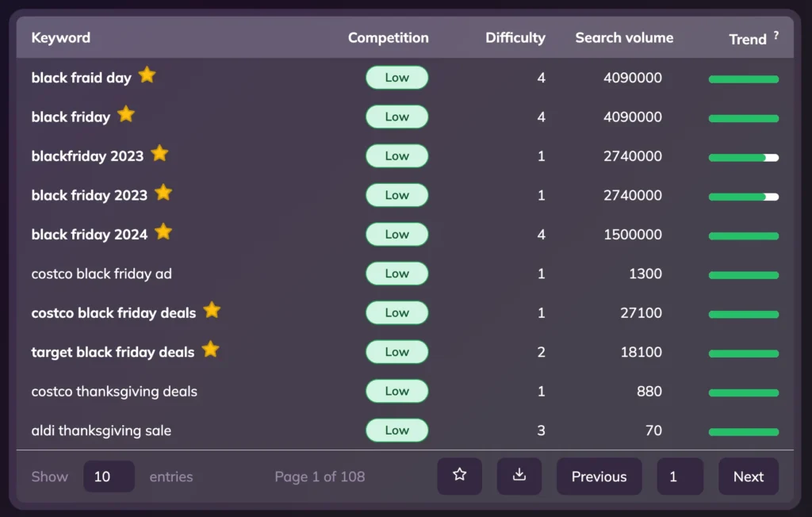The height and width of the screenshot is (517, 812).
Task: Click the trend bar for "black friday 2023"
Action: pos(743,196)
